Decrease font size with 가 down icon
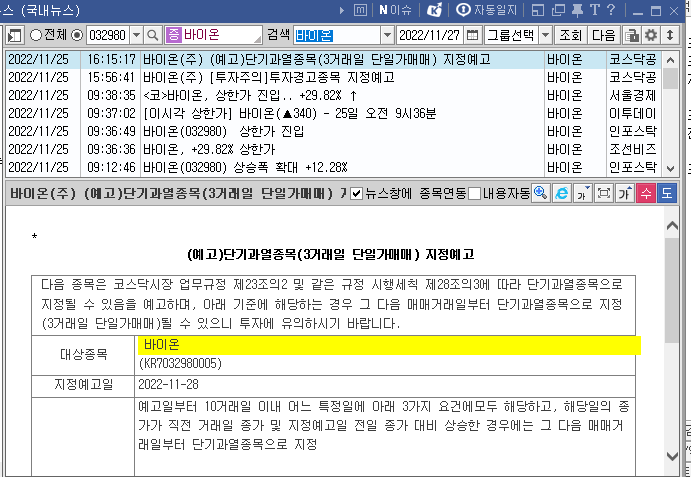This screenshot has width=691, height=477. point(583,193)
